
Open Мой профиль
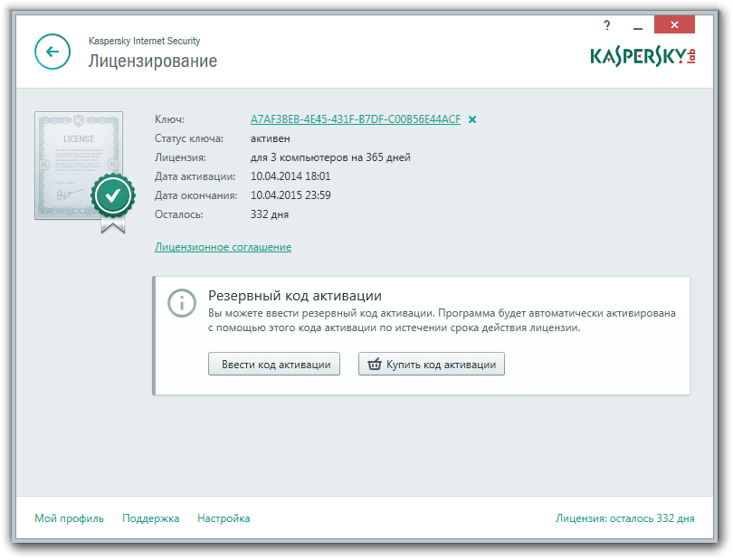pos(69,518)
